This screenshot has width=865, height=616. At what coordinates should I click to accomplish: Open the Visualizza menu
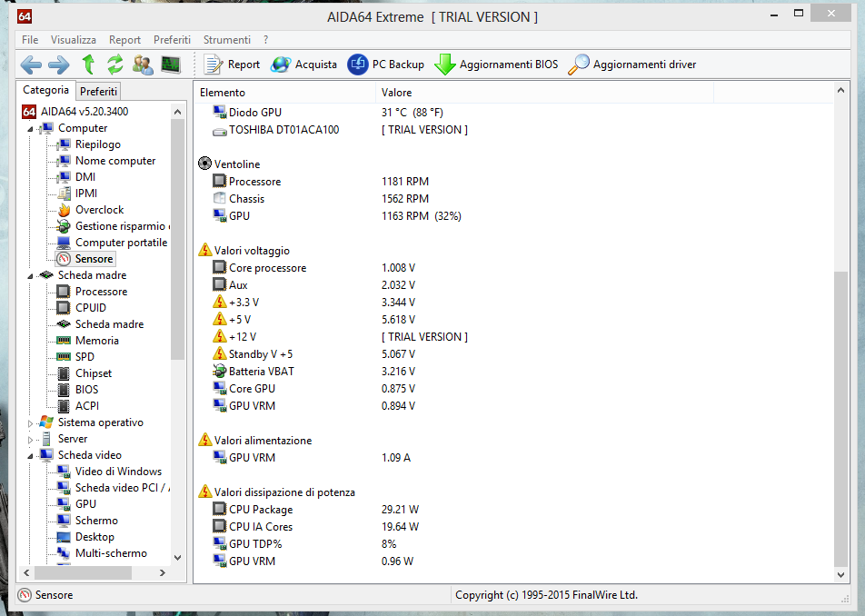pos(74,40)
